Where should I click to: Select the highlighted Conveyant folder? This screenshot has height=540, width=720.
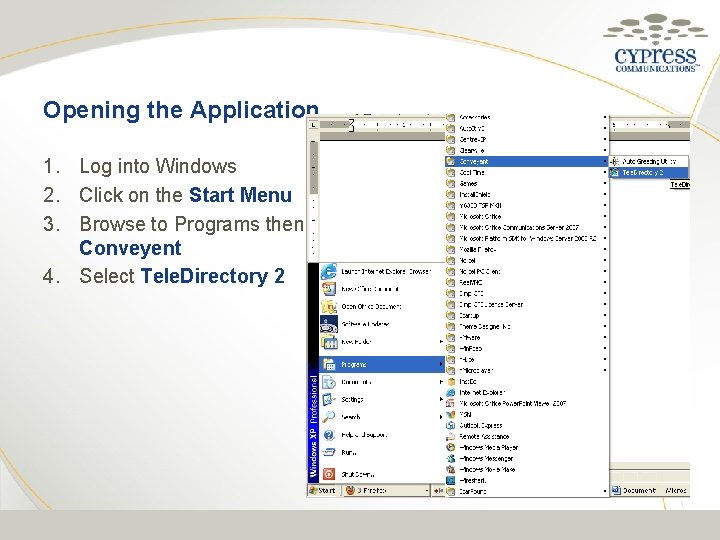tap(527, 161)
